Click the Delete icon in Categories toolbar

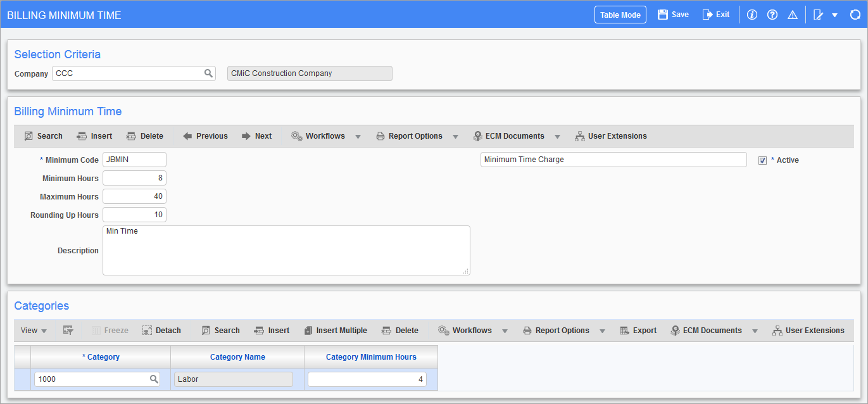[x=401, y=330]
